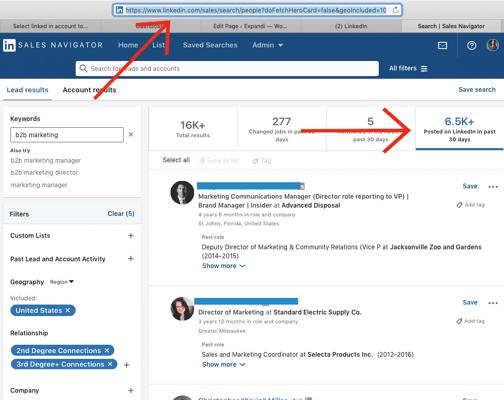This screenshot has width=504, height=400.
Task: Remove the 2nd Degree Connections filter
Action: tap(107, 350)
